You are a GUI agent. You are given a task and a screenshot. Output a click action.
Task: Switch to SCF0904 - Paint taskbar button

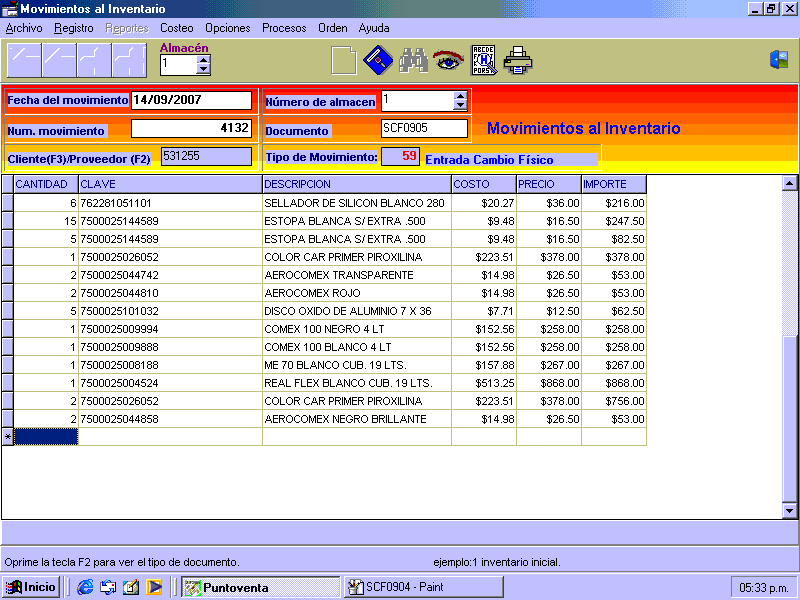pyautogui.click(x=423, y=587)
